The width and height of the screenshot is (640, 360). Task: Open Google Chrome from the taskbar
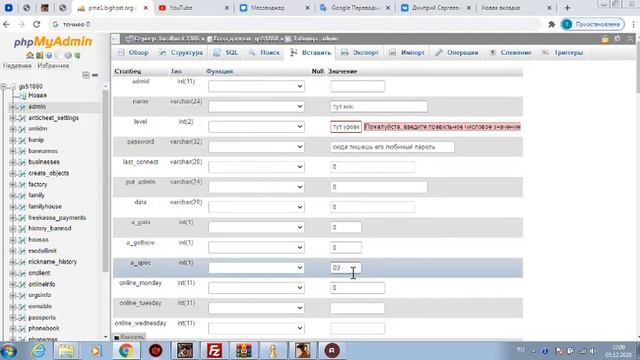(x=126, y=351)
